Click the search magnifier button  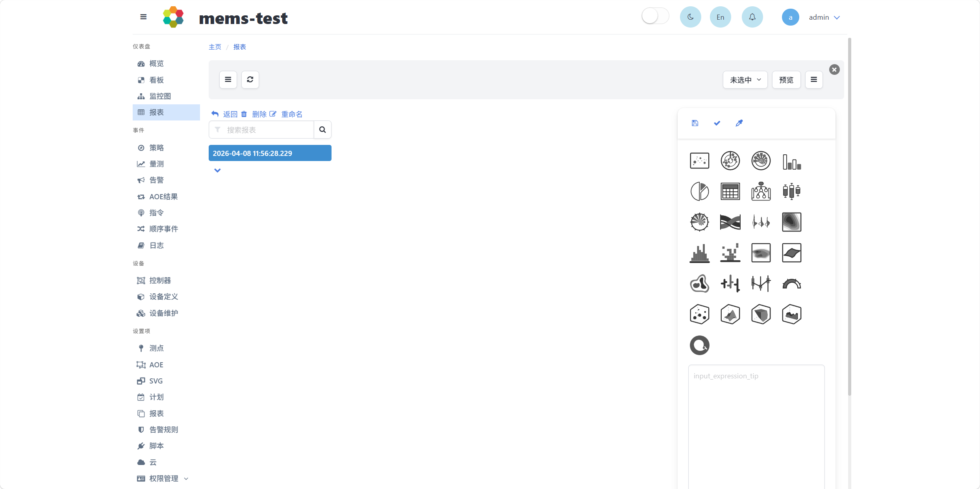pos(322,130)
